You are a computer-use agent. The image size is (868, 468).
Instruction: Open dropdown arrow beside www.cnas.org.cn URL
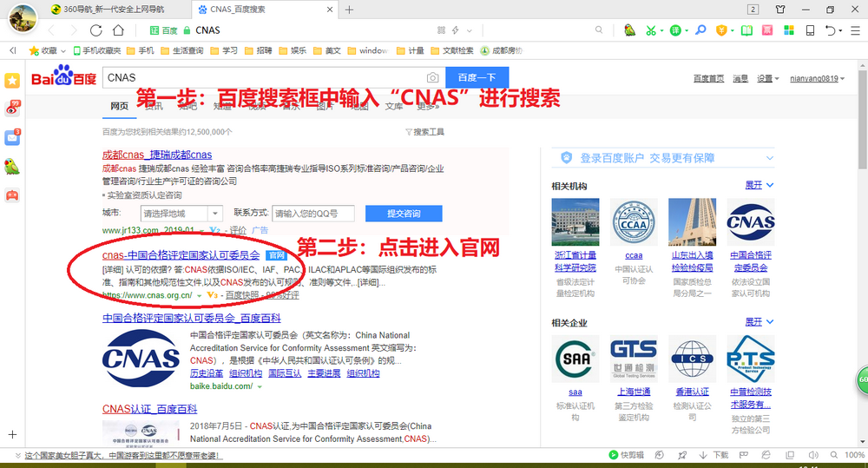tap(200, 296)
